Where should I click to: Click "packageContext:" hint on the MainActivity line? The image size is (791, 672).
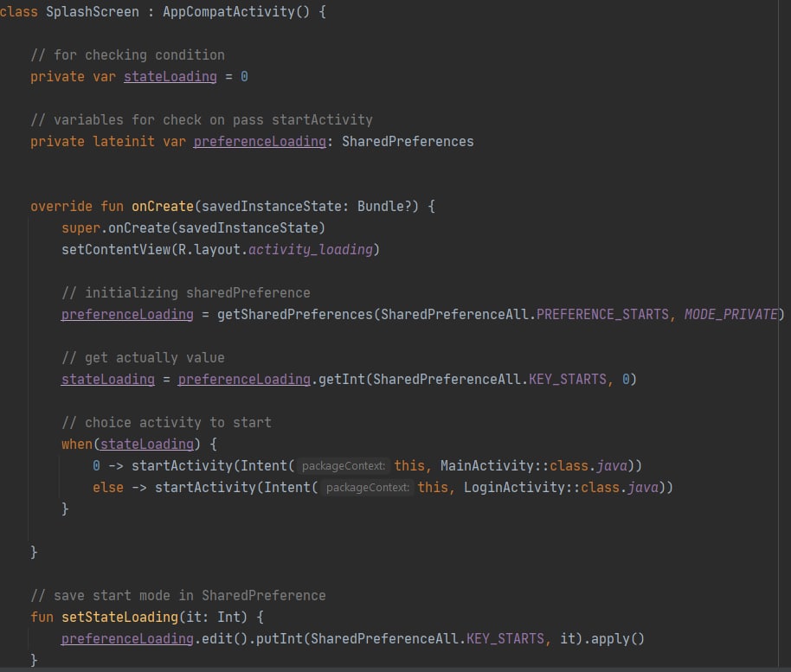pyautogui.click(x=344, y=466)
